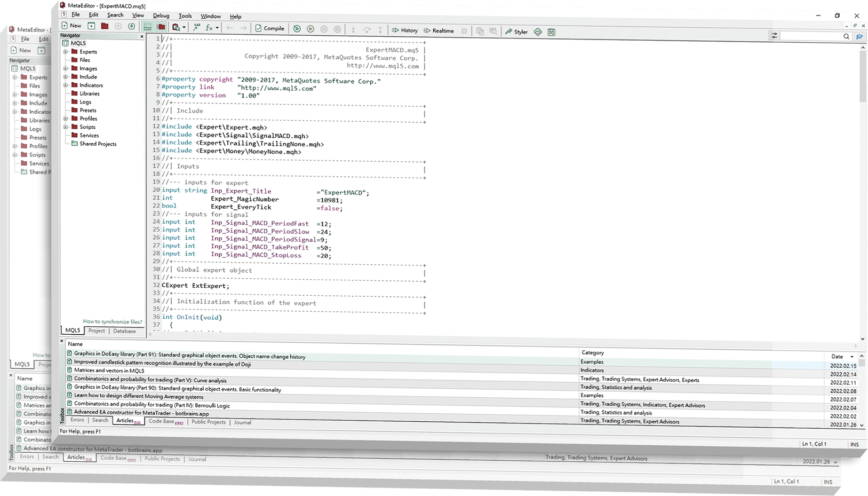868x496 pixels.
Task: Click the search options sliders icon
Action: click(774, 36)
